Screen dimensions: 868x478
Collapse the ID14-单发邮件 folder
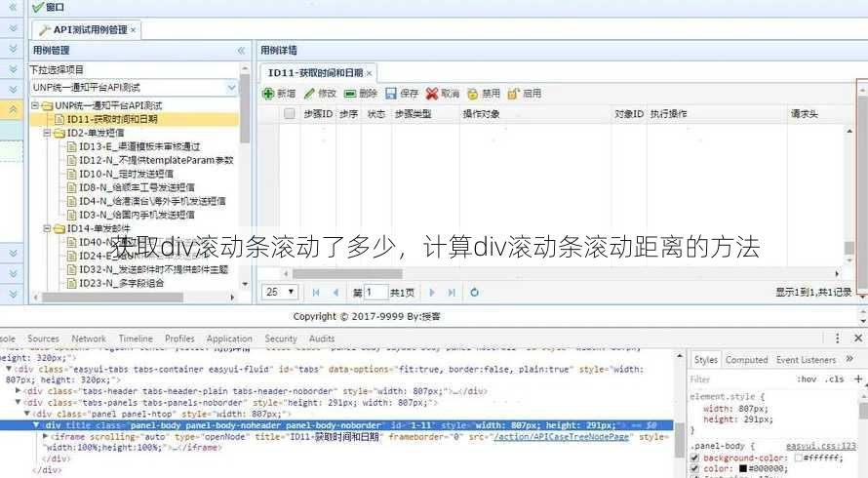click(47, 228)
